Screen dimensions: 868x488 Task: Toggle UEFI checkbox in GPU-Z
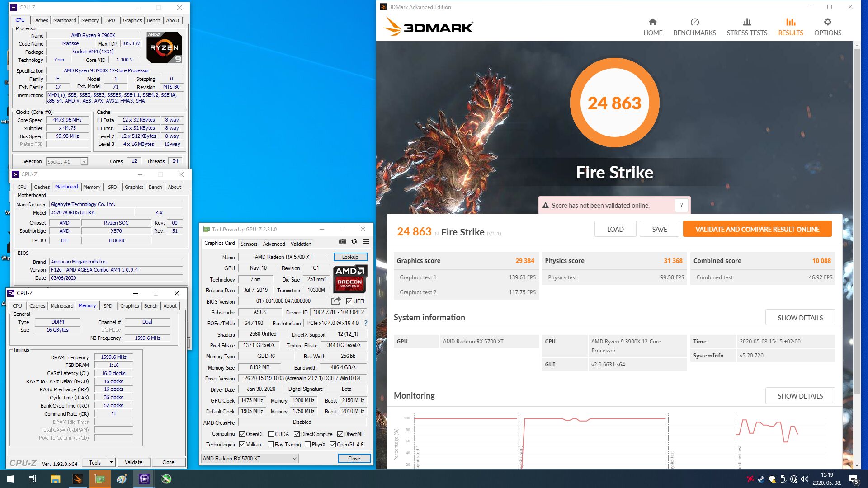[x=349, y=301]
